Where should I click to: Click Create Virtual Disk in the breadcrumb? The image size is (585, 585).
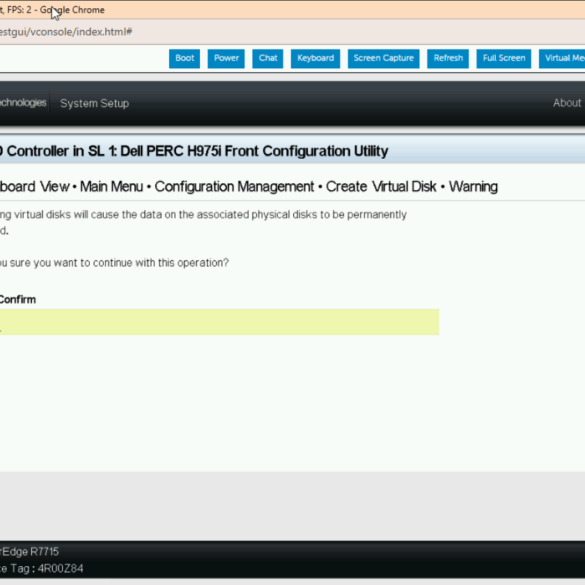click(x=381, y=187)
